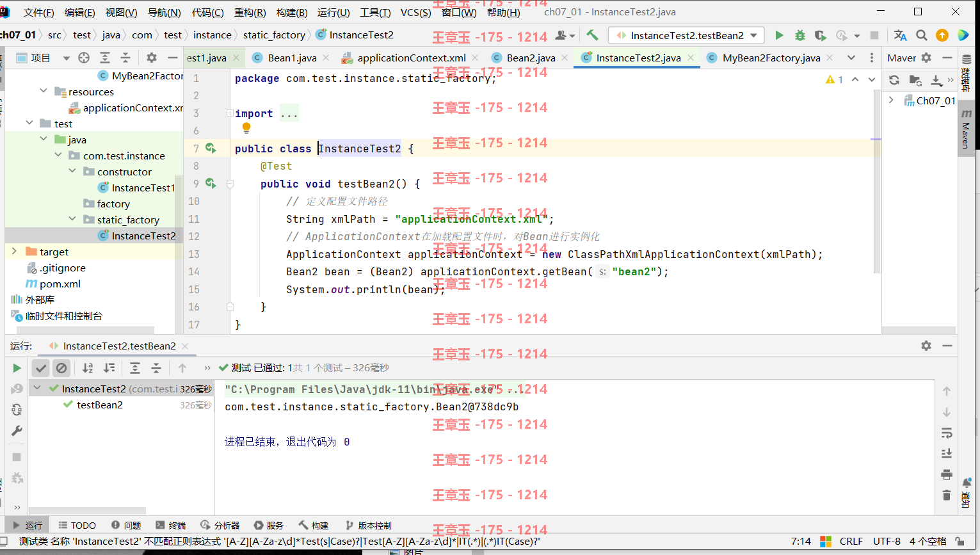Click the warning indicator in the editor corner
The height and width of the screenshot is (555, 980).
[834, 79]
